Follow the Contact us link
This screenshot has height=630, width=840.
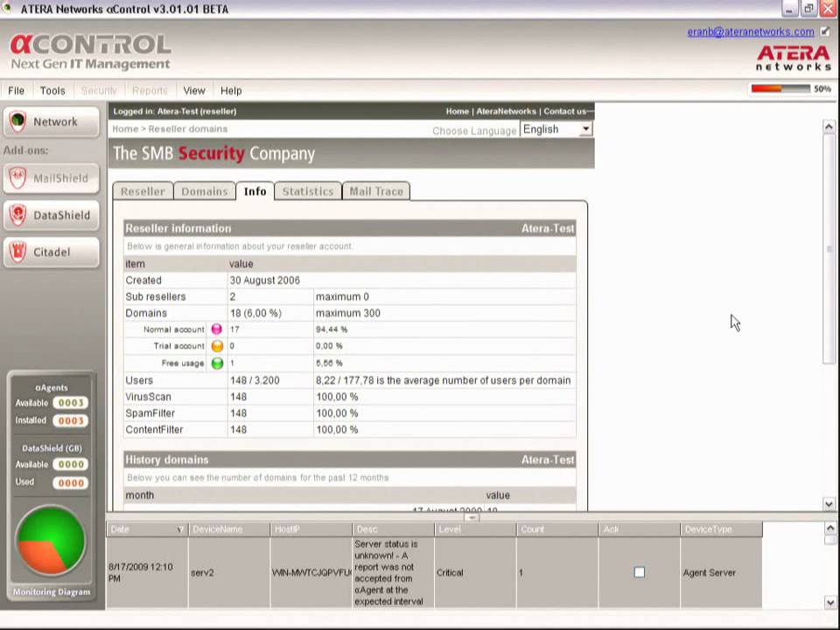pos(564,111)
